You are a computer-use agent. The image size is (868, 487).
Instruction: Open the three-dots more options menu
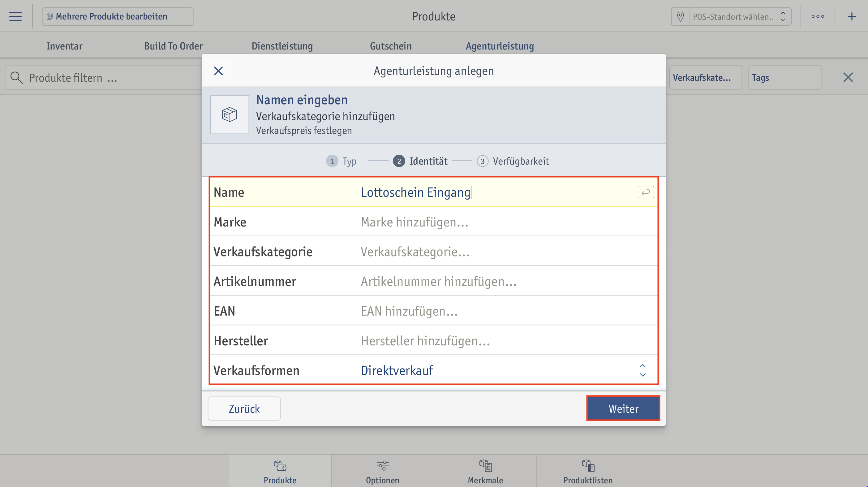click(x=818, y=16)
